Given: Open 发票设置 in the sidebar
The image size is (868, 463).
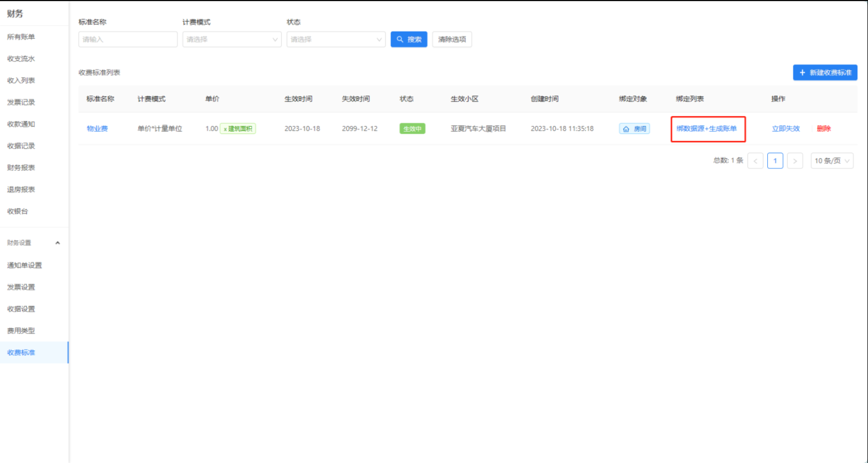Looking at the screenshot, I should point(21,287).
